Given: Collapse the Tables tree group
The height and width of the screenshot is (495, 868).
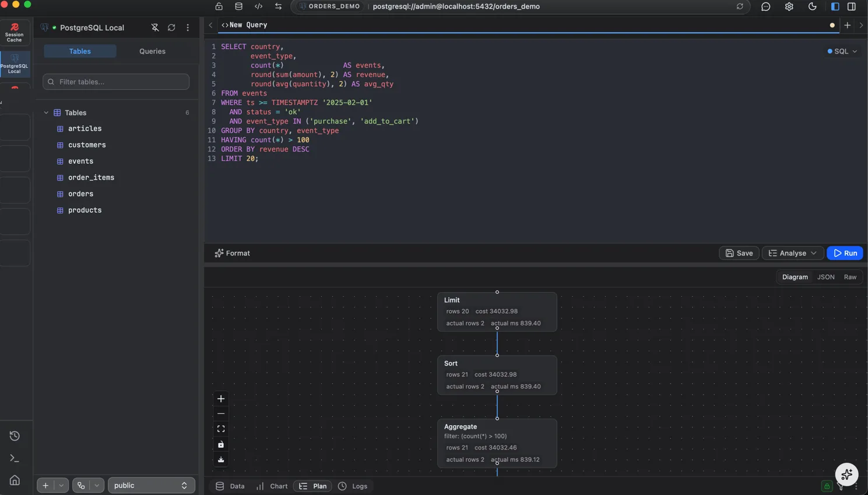Looking at the screenshot, I should [x=46, y=113].
